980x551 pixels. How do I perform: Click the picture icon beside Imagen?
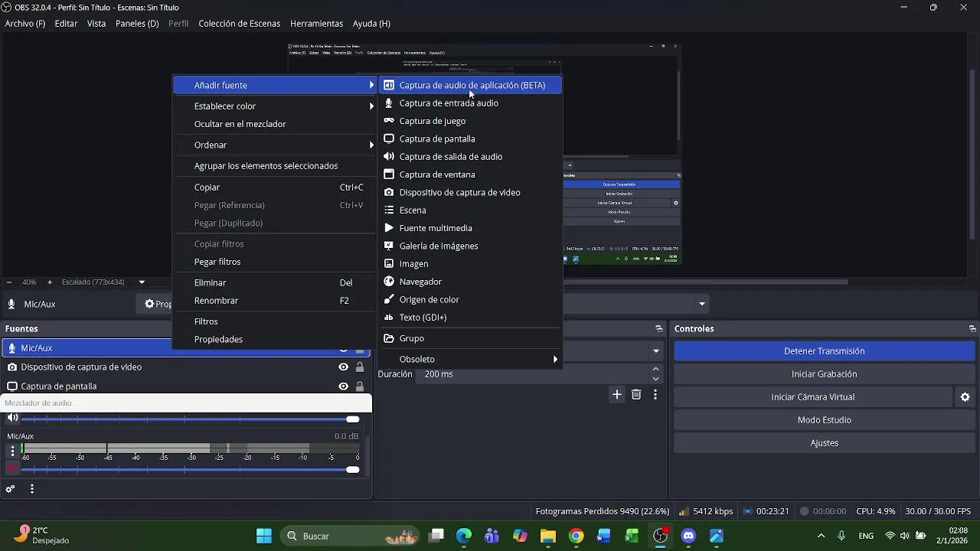389,263
